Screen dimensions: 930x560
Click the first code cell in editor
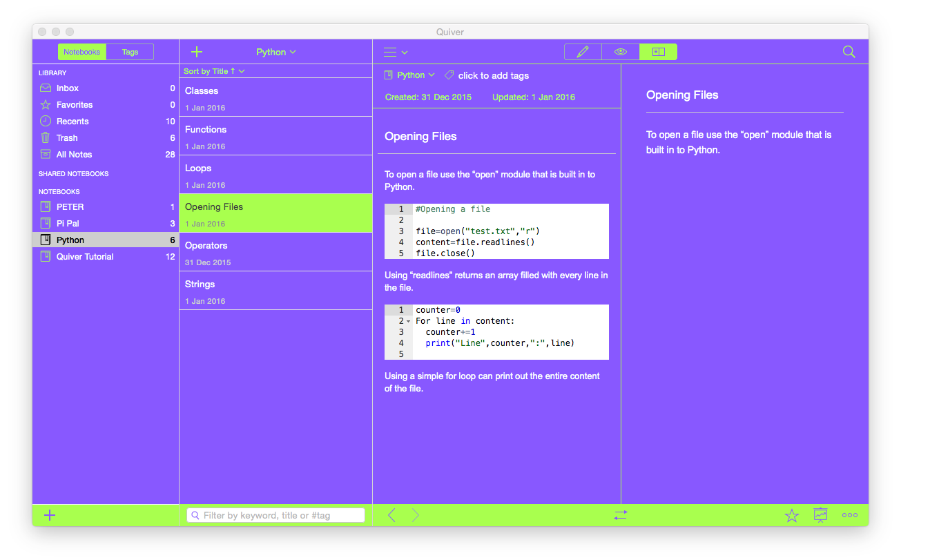tap(496, 231)
